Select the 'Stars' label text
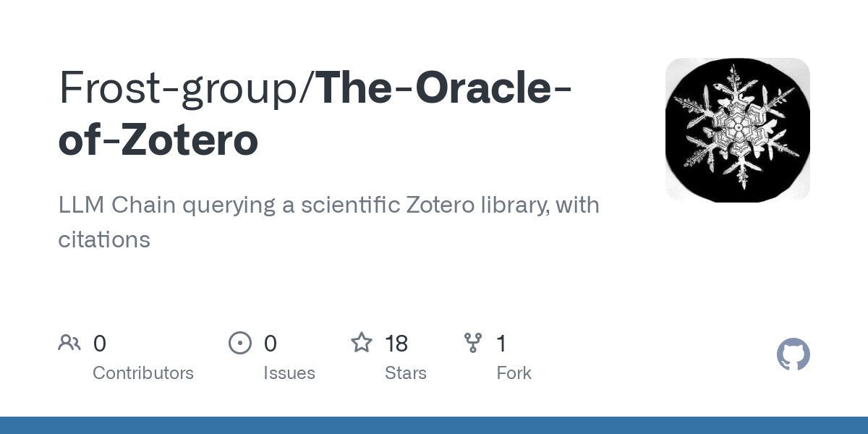Viewport: 868px width, 434px height. click(x=406, y=373)
